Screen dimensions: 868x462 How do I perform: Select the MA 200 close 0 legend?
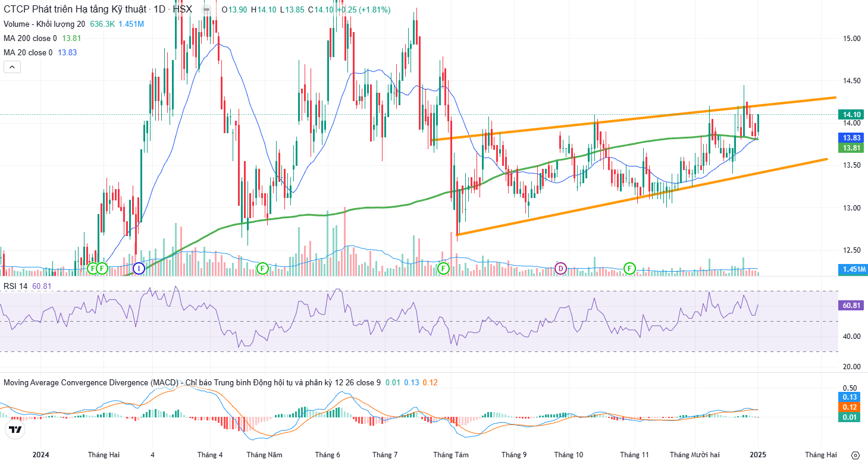30,38
